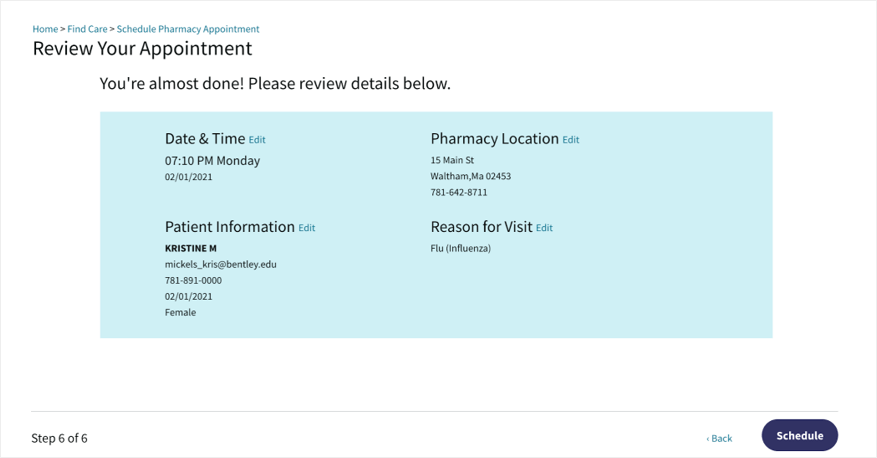Click the Pharmacy Location heading
Screen dimensions: 877x458
pyautogui.click(x=494, y=139)
